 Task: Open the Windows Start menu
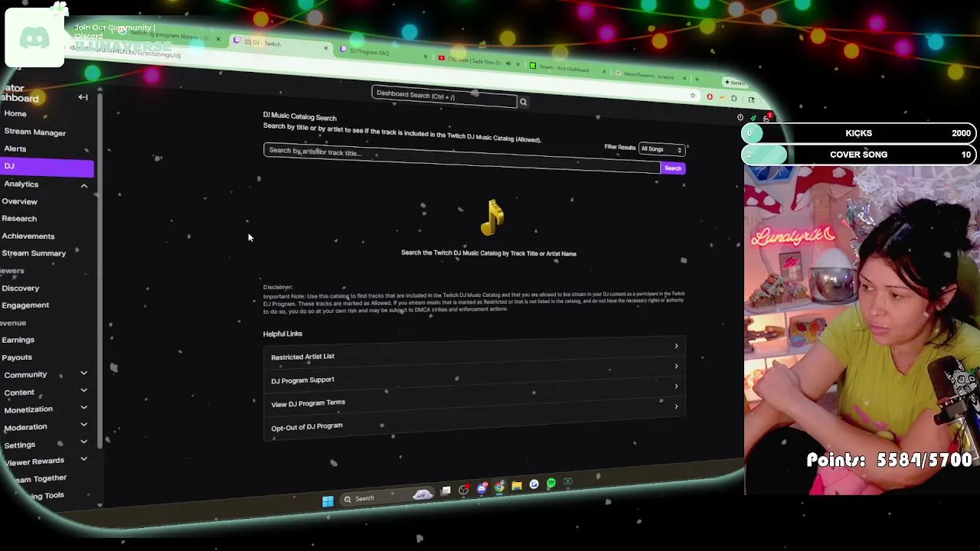(x=328, y=501)
